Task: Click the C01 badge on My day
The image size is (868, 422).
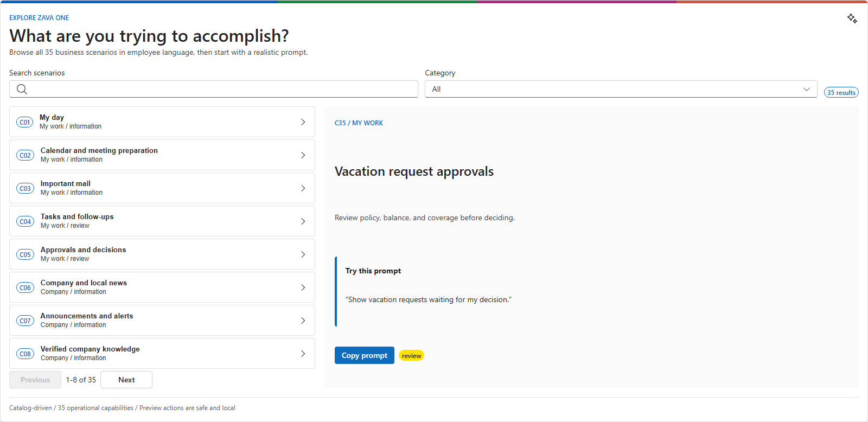Action: [24, 122]
